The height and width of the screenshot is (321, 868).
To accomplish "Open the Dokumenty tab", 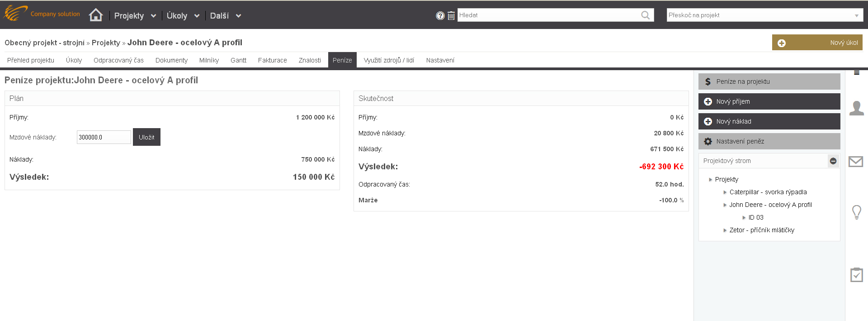I will click(x=171, y=60).
